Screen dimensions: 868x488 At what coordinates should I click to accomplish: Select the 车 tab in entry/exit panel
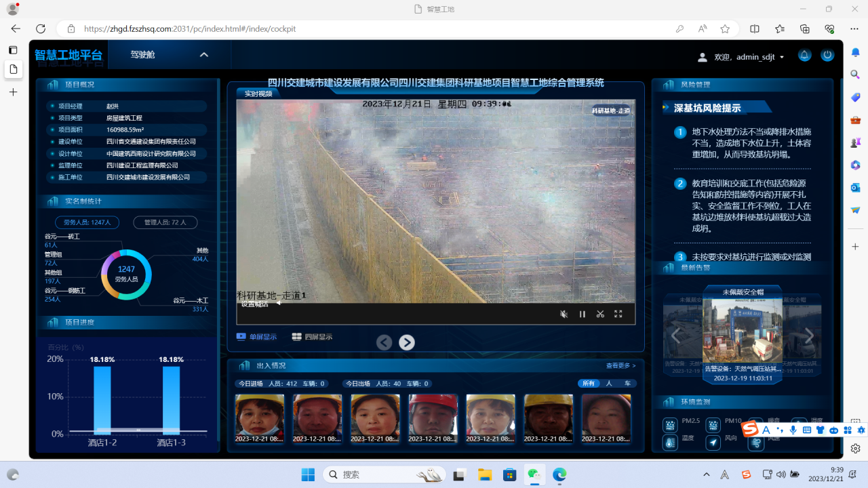point(628,384)
